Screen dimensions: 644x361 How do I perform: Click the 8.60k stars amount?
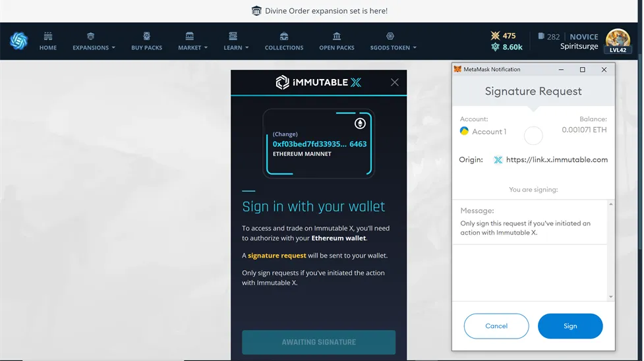[x=513, y=47]
